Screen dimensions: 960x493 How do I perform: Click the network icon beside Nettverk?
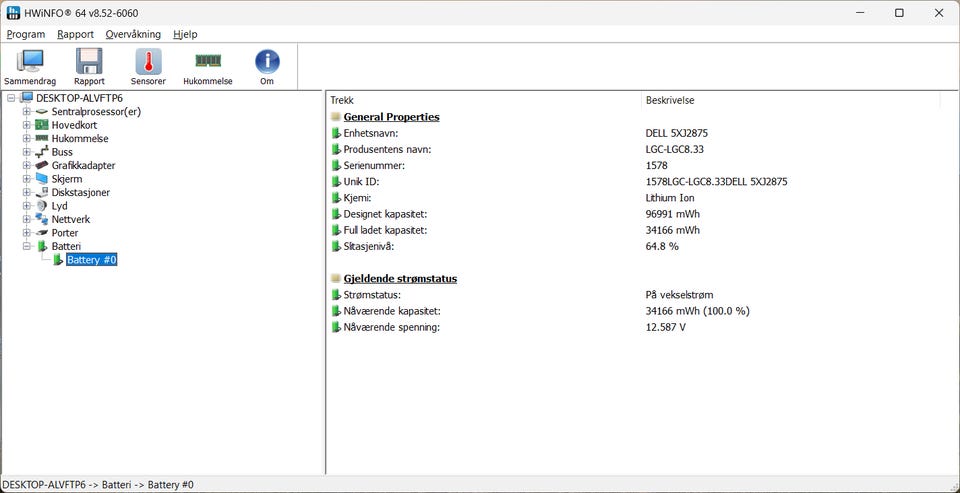tap(41, 219)
